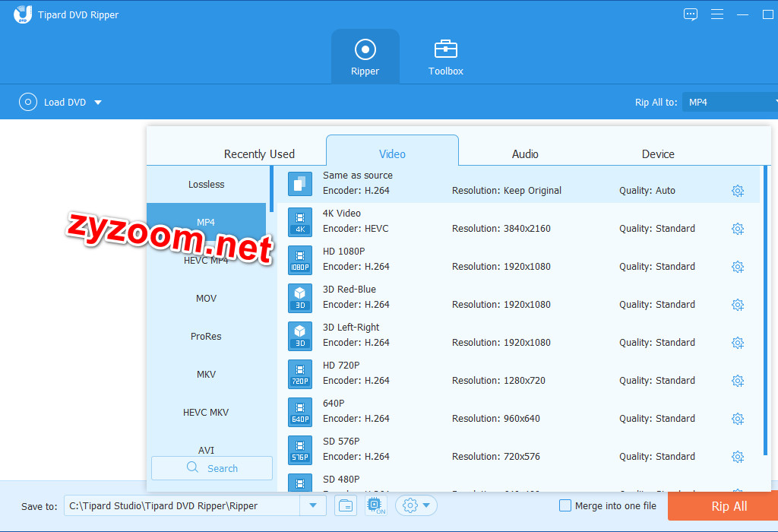Choose MP4 in format list

207,222
